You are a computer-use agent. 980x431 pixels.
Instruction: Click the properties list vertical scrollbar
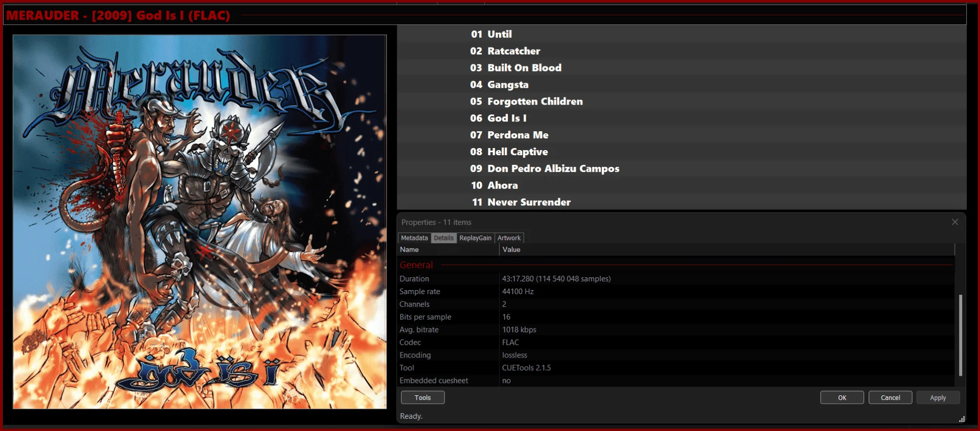tap(960, 335)
